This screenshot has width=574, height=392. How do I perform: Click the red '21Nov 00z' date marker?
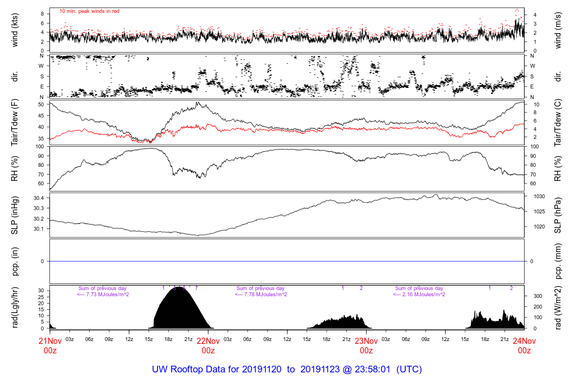pos(50,345)
